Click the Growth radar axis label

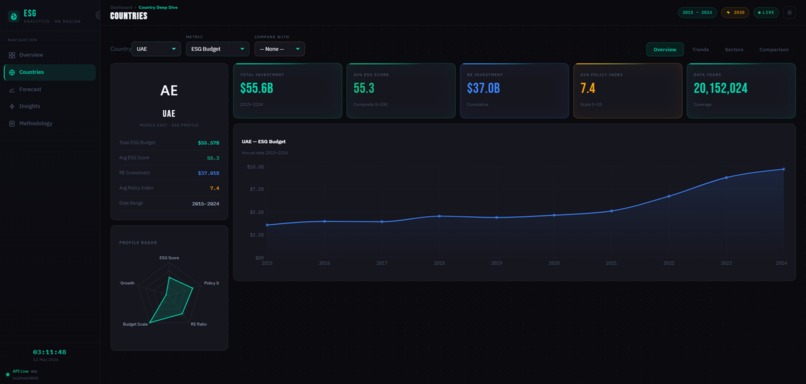click(x=127, y=283)
